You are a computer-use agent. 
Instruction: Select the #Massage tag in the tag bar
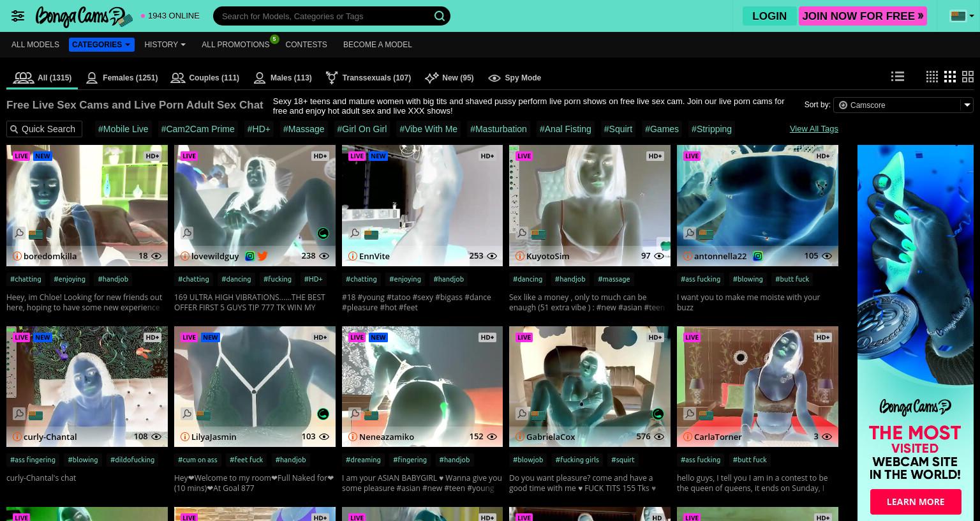[x=304, y=129]
